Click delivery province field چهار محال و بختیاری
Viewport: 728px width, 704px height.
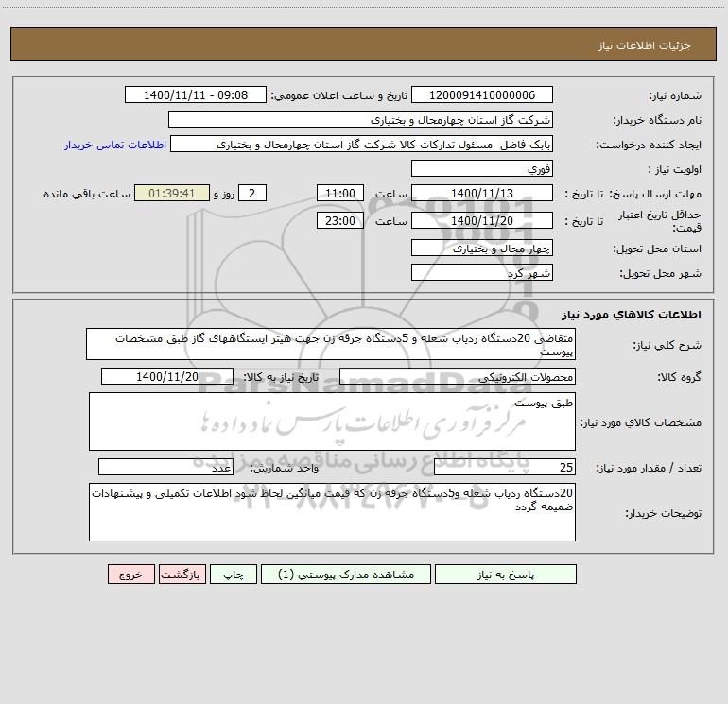click(482, 248)
